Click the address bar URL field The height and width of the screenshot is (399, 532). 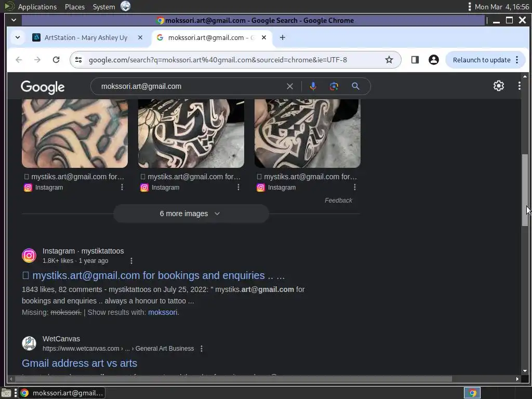pos(218,60)
